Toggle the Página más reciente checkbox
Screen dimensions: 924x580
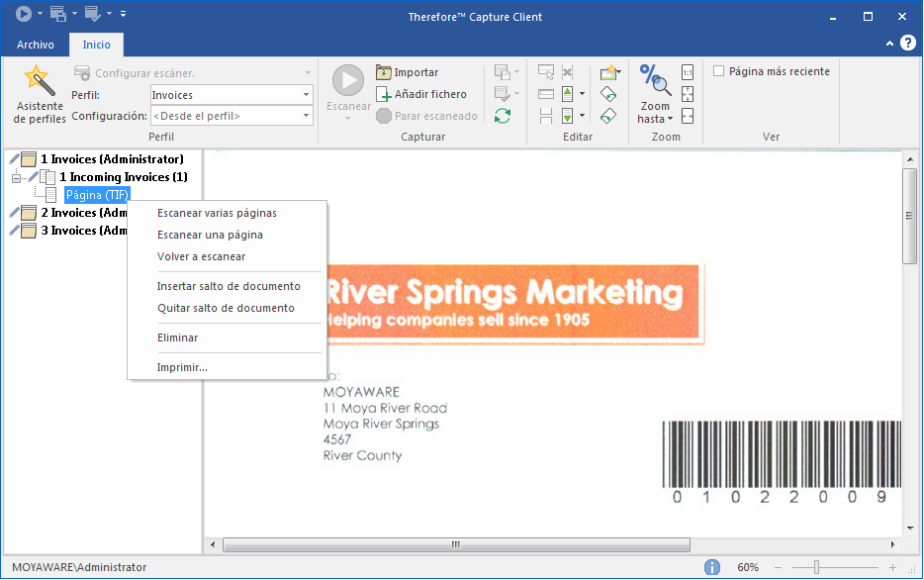click(x=718, y=71)
